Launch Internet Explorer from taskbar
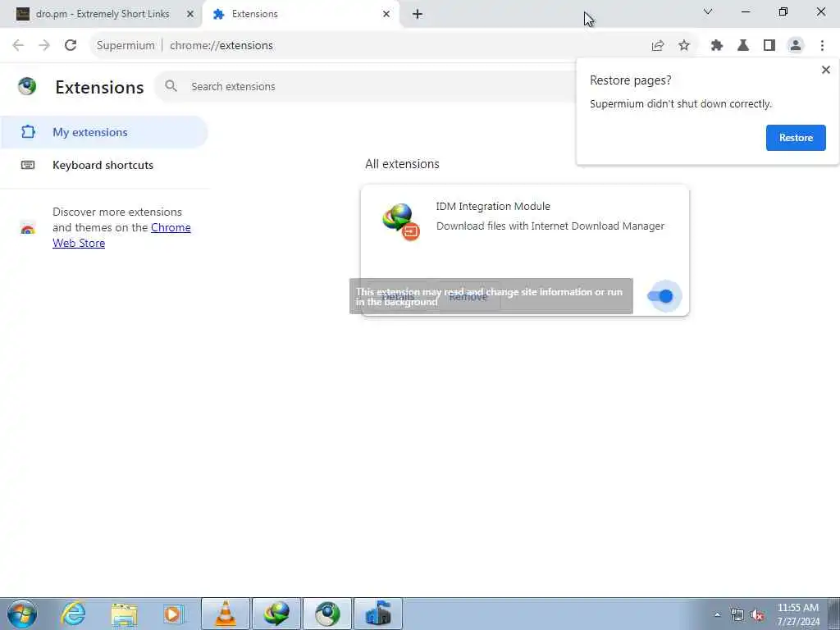The image size is (840, 630). click(73, 614)
